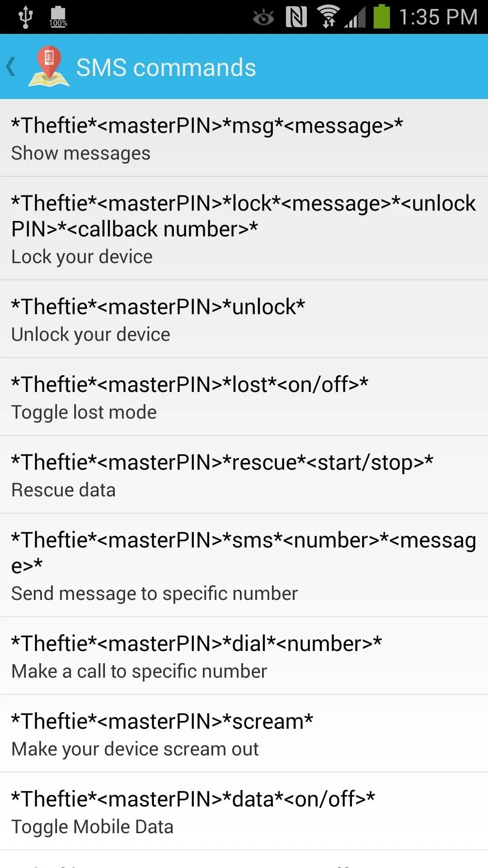
Task: Tap the 1:35 PM clock
Action: tap(438, 17)
